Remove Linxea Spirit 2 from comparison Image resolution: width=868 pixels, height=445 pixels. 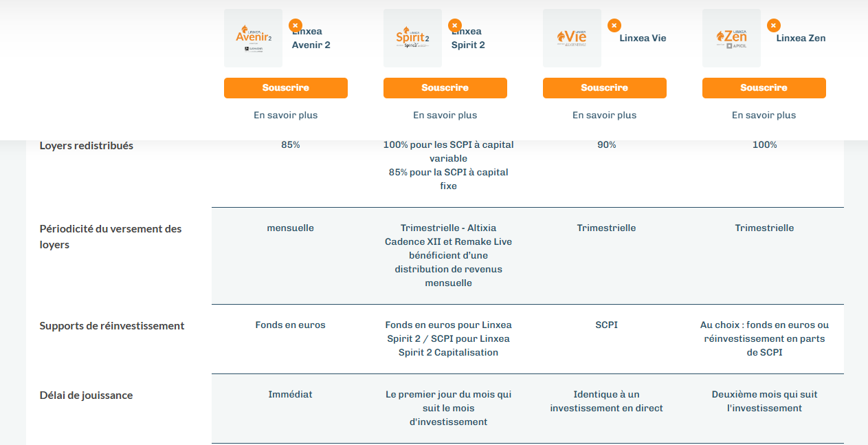(x=455, y=25)
